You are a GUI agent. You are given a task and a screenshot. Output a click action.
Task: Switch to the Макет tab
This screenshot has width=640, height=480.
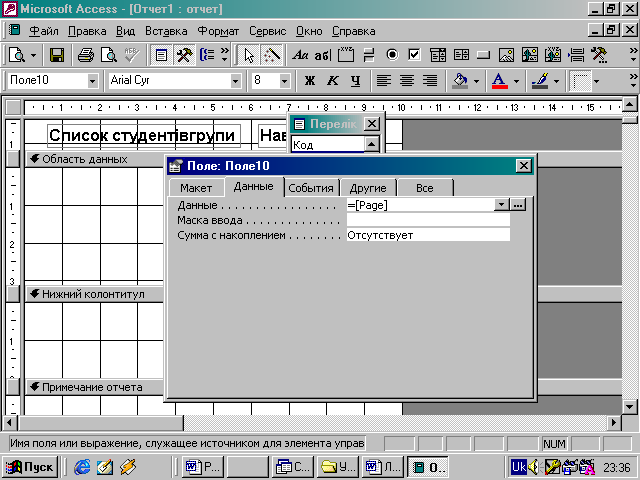(x=196, y=188)
